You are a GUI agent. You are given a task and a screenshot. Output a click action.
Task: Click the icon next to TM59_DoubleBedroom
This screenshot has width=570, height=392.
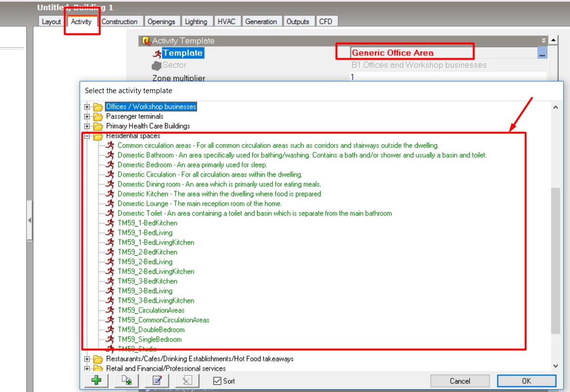110,329
